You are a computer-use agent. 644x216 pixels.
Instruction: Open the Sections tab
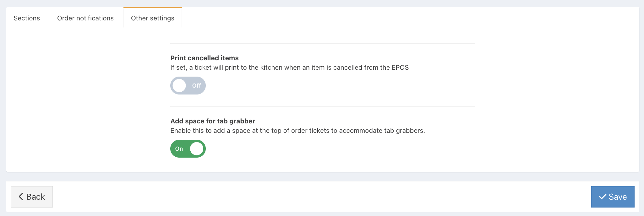coord(27,18)
